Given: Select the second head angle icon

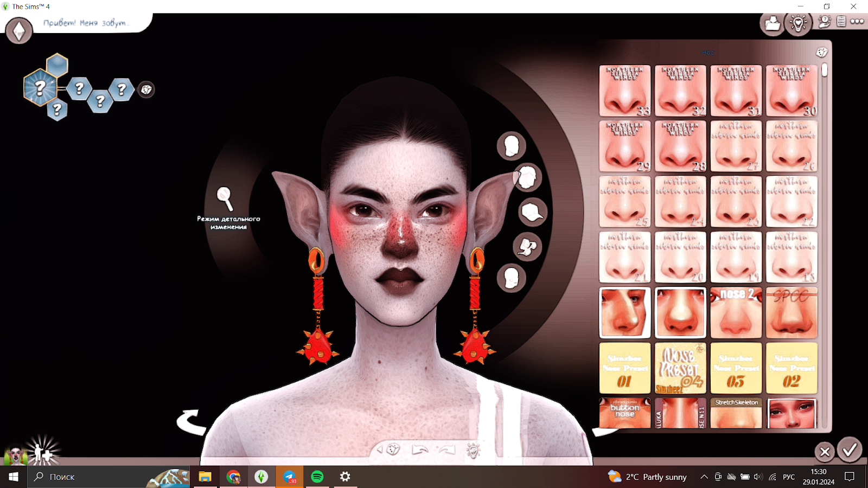Looking at the screenshot, I should click(527, 177).
